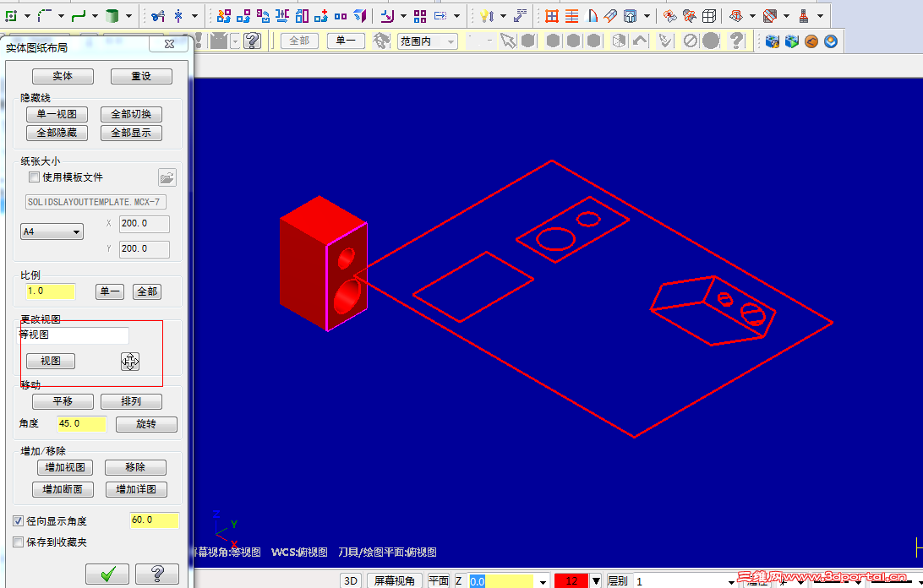923x588 pixels.
Task: Confirm with the green checkmark button
Action: point(107,574)
